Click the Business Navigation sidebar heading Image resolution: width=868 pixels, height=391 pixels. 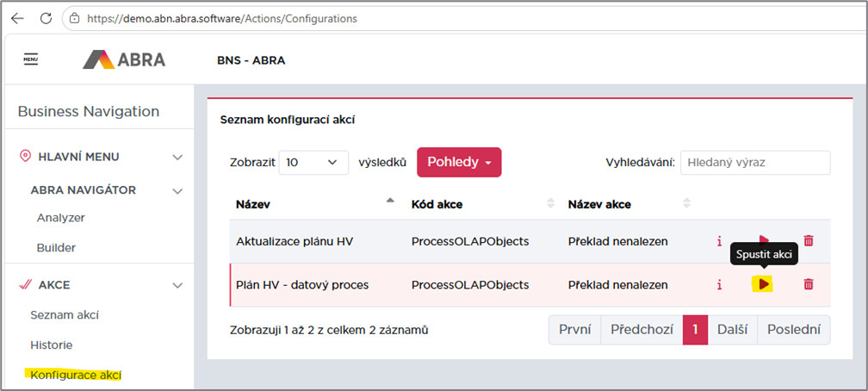[x=89, y=111]
